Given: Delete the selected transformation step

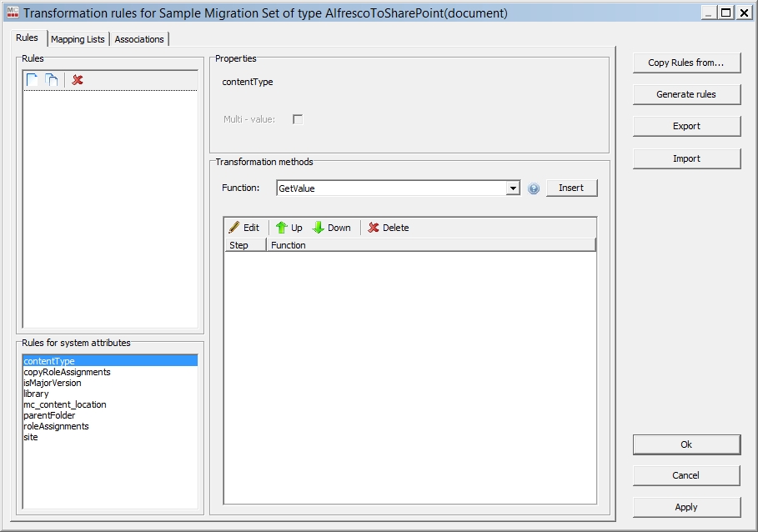Looking at the screenshot, I should [389, 228].
